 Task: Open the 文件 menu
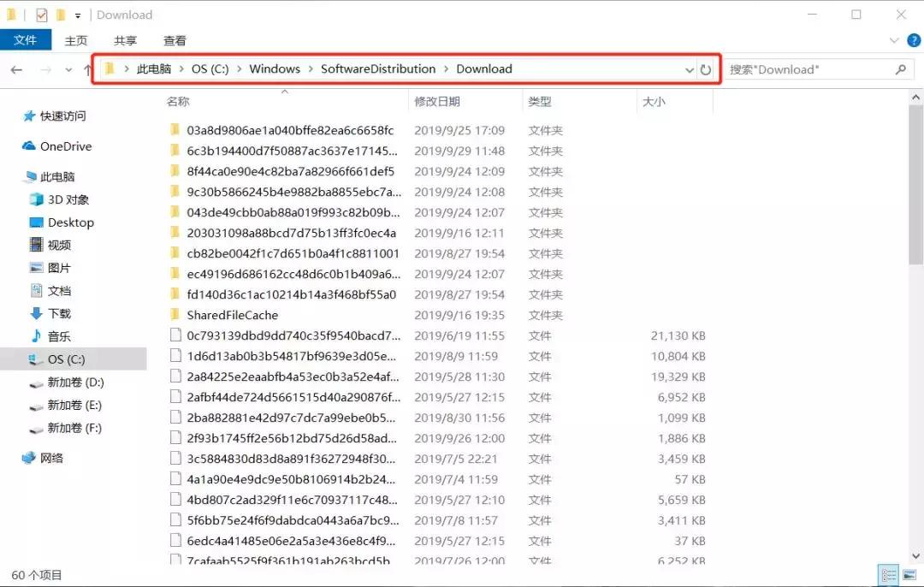coord(26,39)
